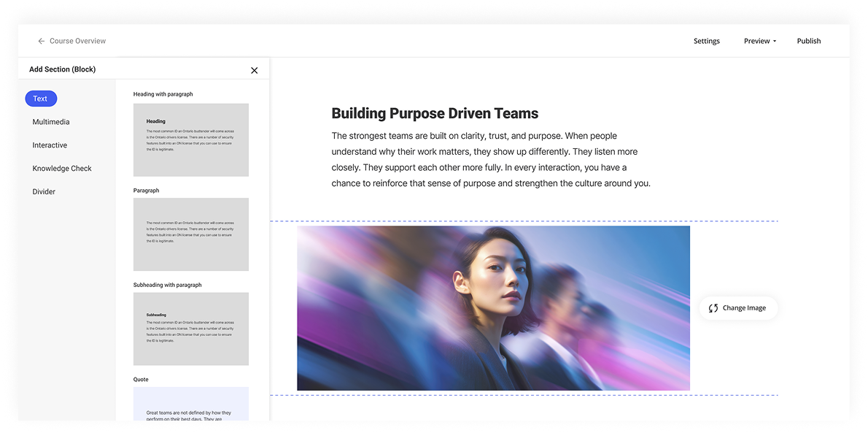
Task: Select the Knowledge Check category
Action: pos(62,169)
